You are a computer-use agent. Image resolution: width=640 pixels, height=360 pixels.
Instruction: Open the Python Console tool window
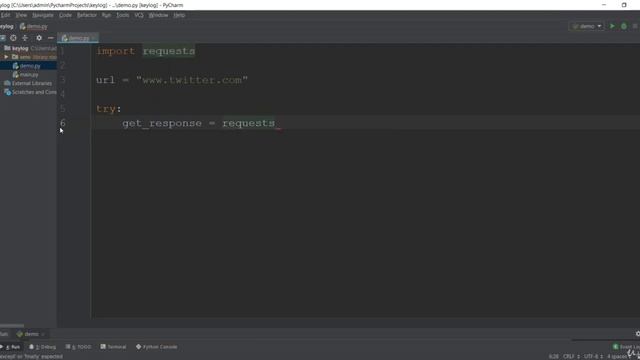[x=157, y=347]
